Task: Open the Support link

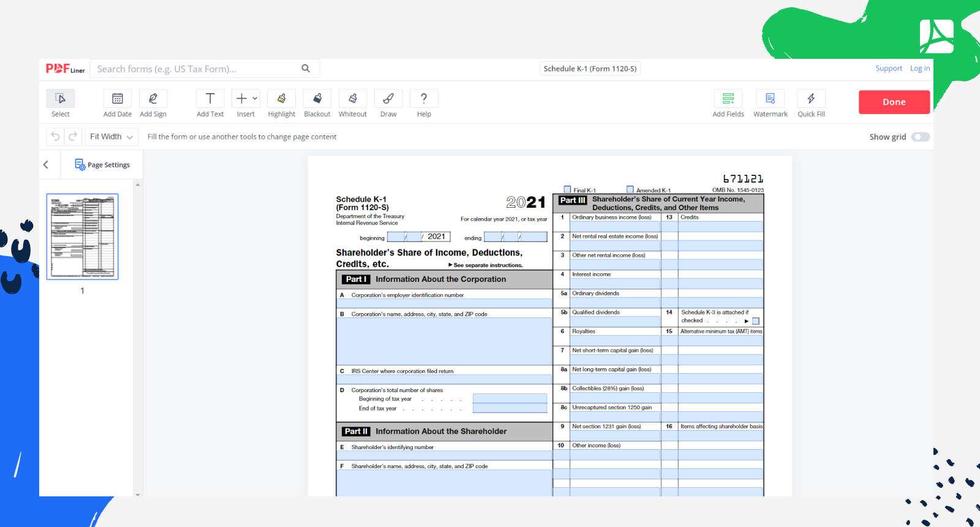Action: click(x=889, y=69)
